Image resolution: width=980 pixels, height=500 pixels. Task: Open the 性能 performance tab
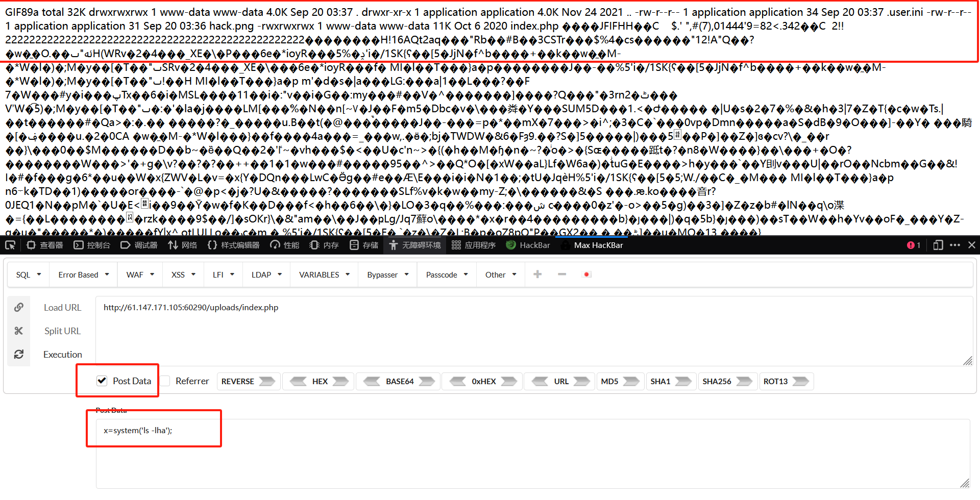(x=285, y=245)
